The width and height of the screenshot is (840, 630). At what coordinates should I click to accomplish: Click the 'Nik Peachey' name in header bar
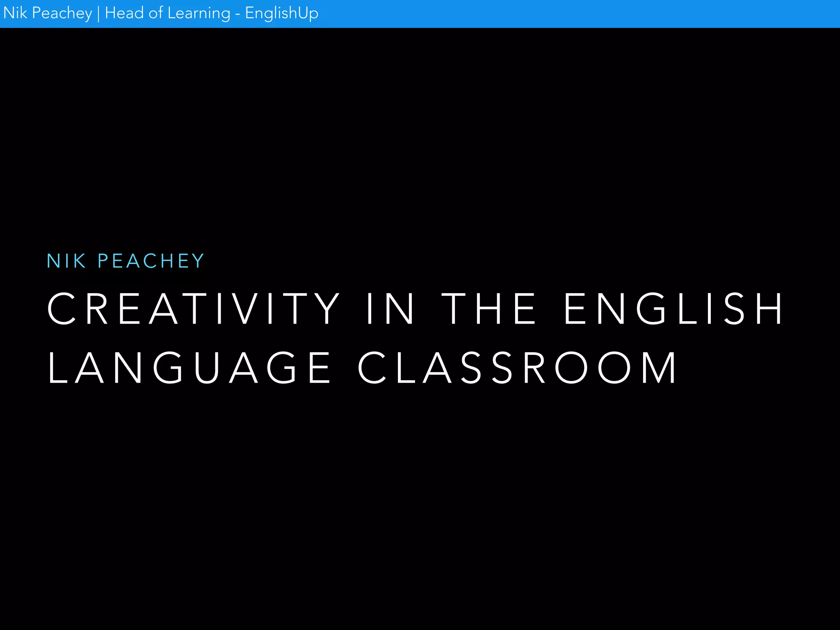(x=47, y=14)
